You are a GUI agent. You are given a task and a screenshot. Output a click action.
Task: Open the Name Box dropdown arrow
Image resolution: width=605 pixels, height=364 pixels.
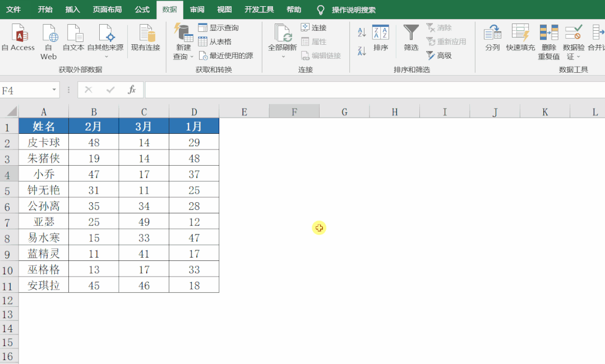coord(54,90)
